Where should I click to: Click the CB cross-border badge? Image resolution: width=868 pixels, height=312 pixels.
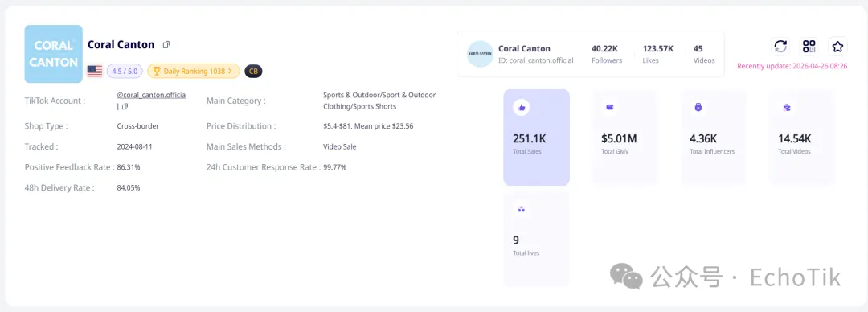[x=253, y=71]
